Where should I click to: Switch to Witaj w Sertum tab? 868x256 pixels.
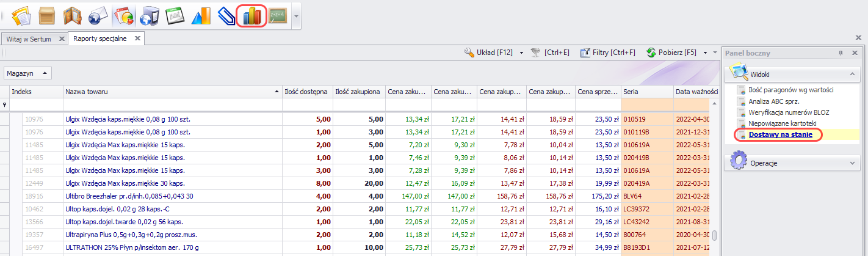pyautogui.click(x=28, y=38)
